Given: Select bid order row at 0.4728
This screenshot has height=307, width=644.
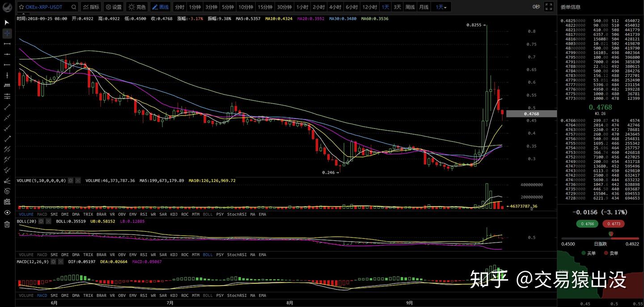Looking at the screenshot, I should [x=601, y=198].
